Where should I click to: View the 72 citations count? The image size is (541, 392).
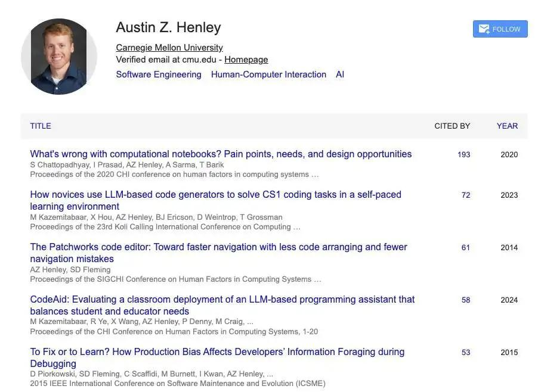coord(466,195)
